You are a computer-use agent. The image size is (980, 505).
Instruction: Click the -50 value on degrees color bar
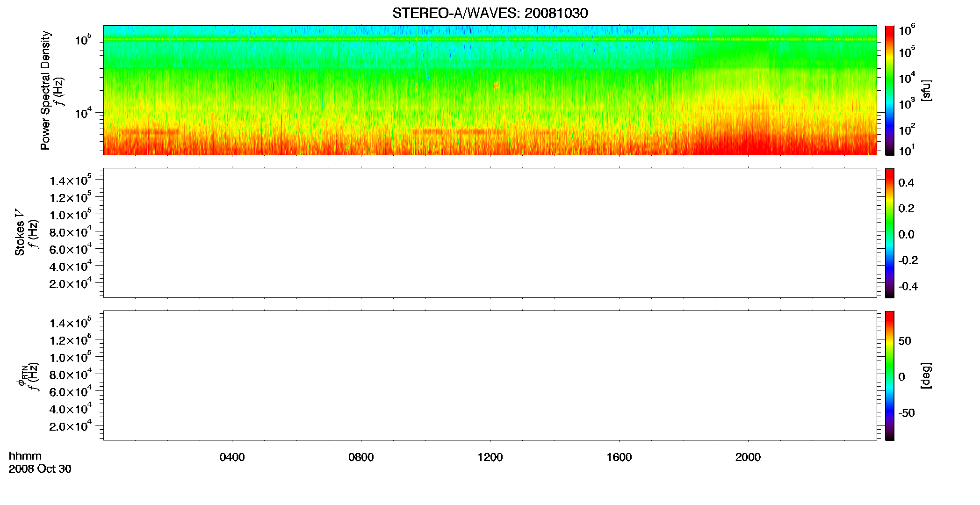907,413
